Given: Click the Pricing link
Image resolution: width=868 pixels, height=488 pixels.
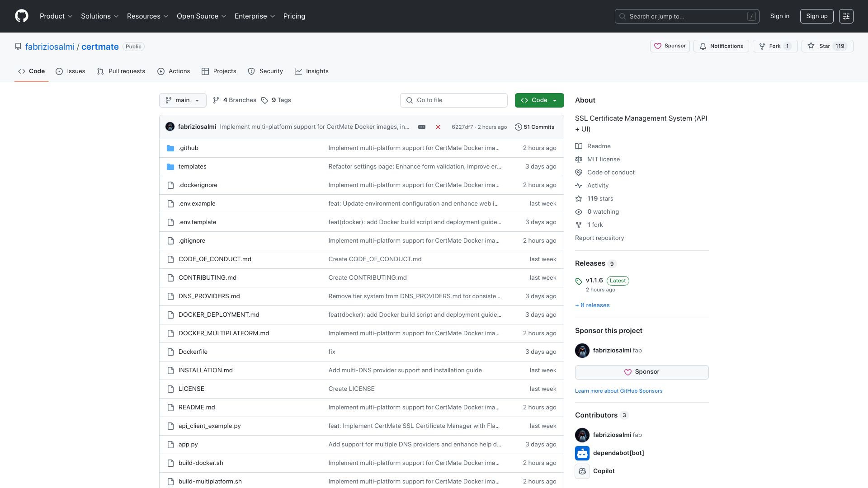Looking at the screenshot, I should [294, 16].
